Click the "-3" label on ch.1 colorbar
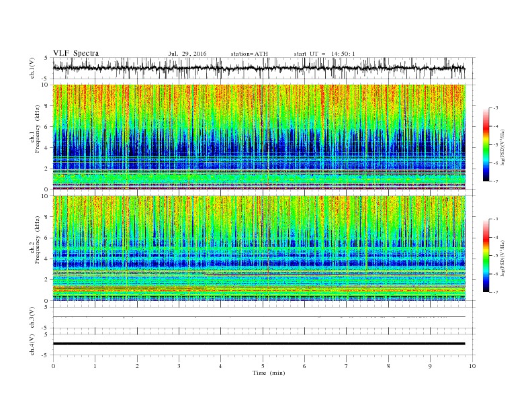 pyautogui.click(x=496, y=108)
